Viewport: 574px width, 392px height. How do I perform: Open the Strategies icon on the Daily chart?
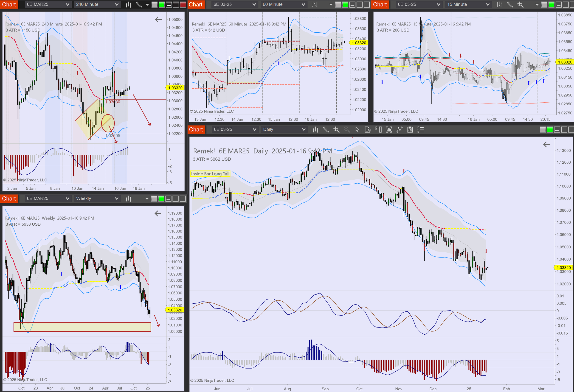pos(410,130)
